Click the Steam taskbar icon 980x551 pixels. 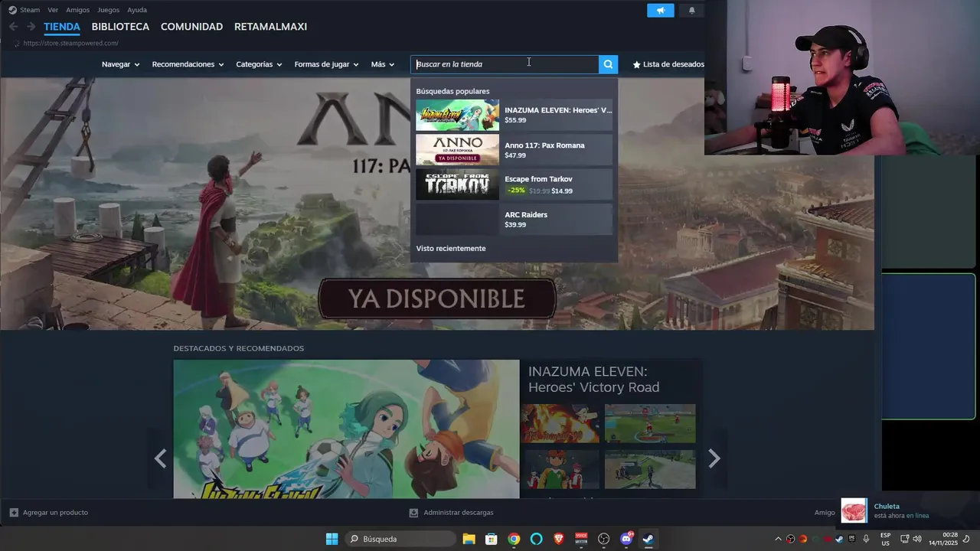(648, 539)
